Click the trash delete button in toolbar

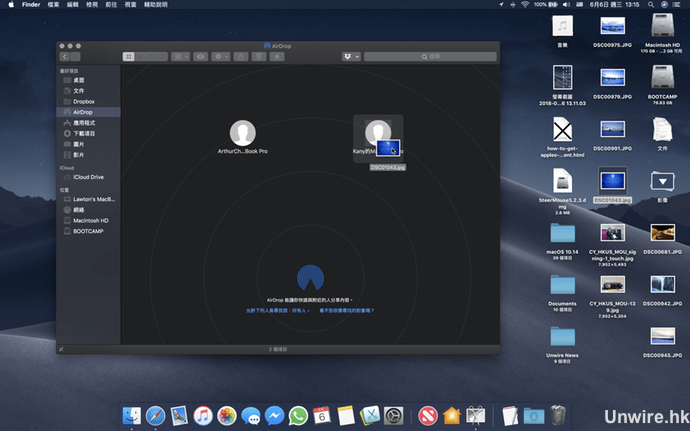[x=259, y=56]
